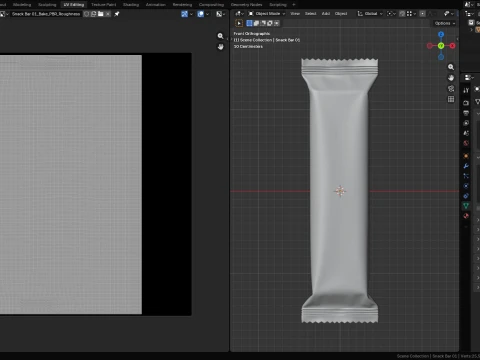Image resolution: width=480 pixels, height=360 pixels.
Task: Toggle the image pin icon
Action: [x=117, y=14]
